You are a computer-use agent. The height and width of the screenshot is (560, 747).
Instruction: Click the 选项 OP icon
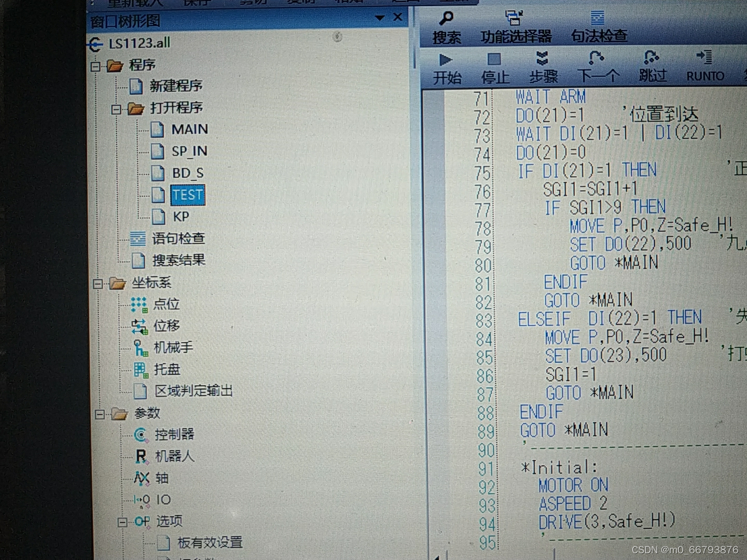tap(142, 522)
